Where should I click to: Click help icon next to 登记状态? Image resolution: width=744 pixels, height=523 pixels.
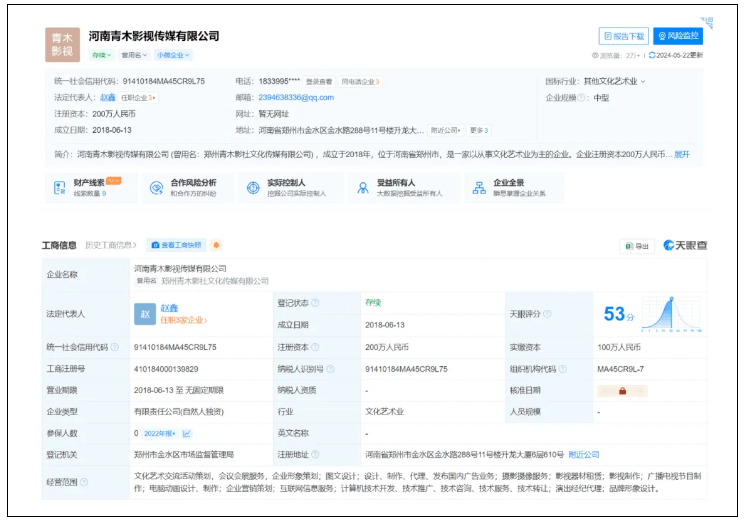[x=315, y=303]
